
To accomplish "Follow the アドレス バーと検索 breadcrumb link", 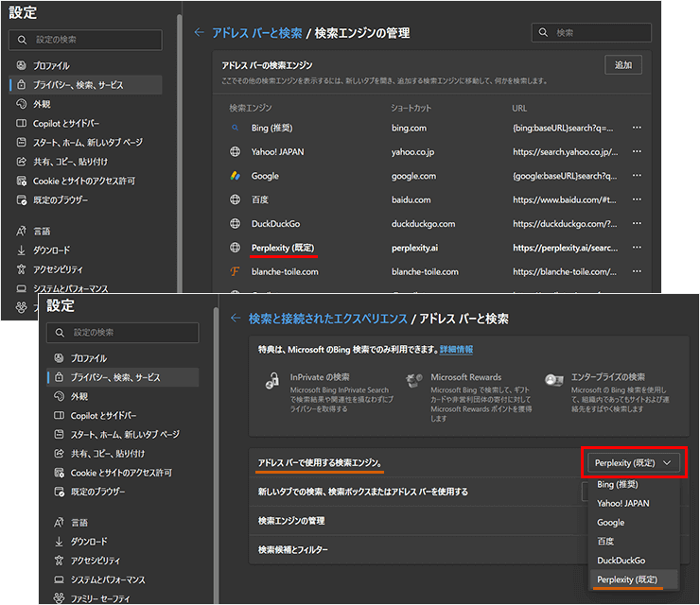I will pos(257,33).
